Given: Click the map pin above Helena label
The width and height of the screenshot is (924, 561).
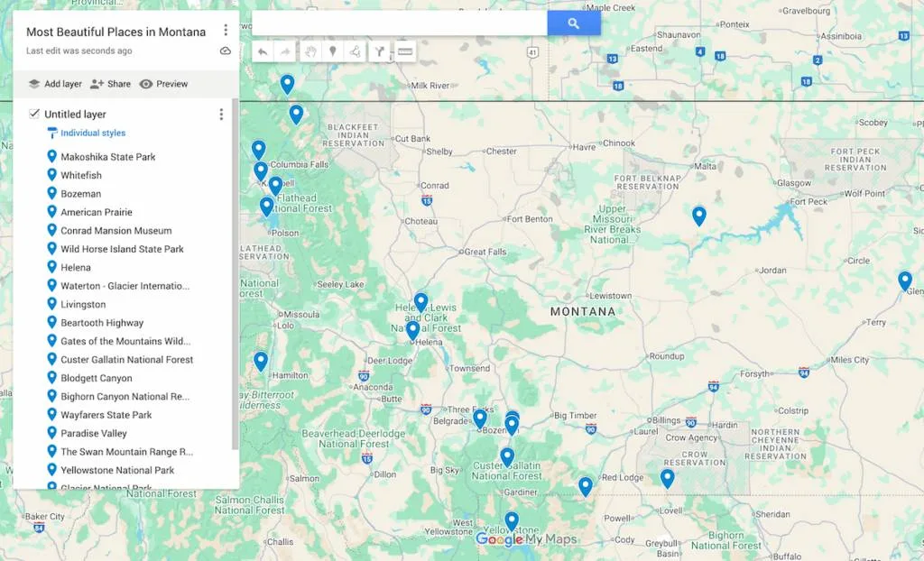Looking at the screenshot, I should [x=412, y=331].
